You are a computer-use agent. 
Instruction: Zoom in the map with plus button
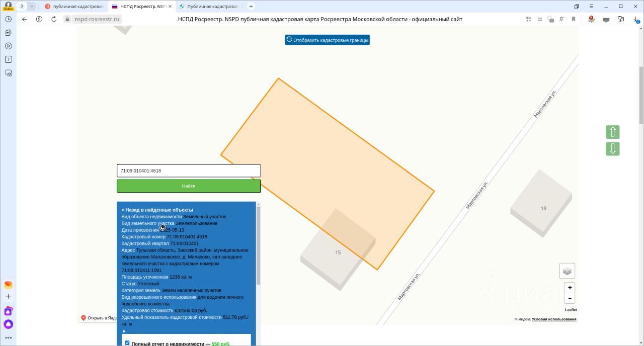click(569, 288)
